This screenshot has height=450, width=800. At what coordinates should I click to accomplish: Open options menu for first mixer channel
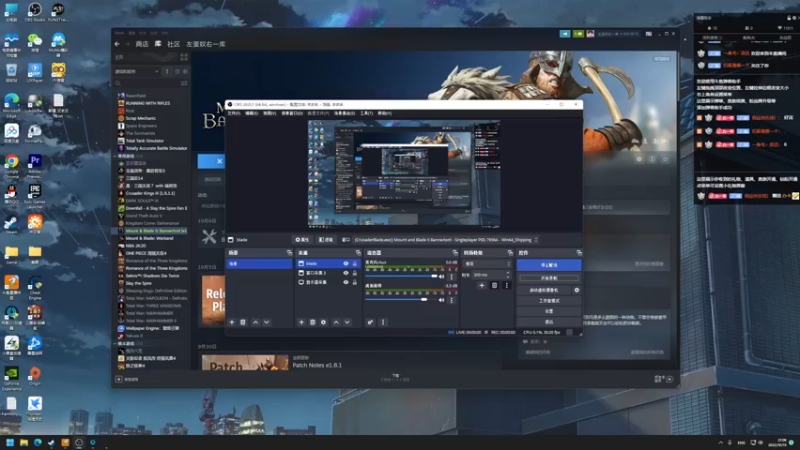(452, 277)
